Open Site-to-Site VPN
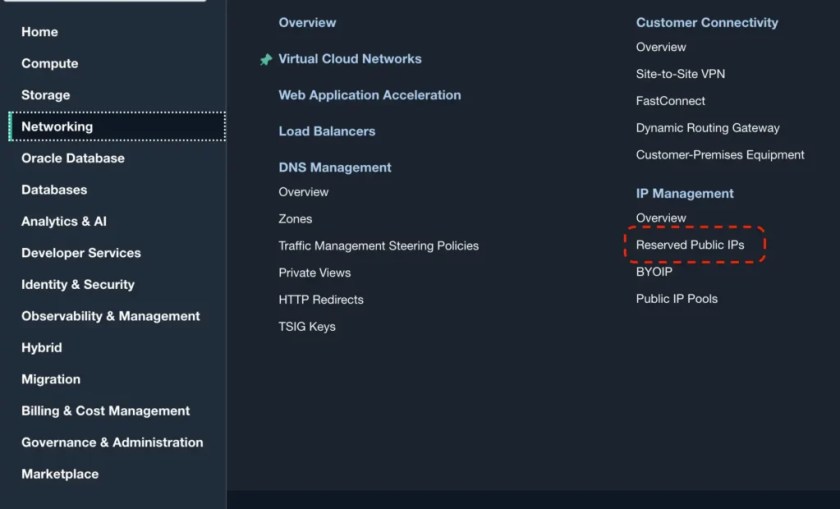The image size is (840, 509). tap(680, 74)
